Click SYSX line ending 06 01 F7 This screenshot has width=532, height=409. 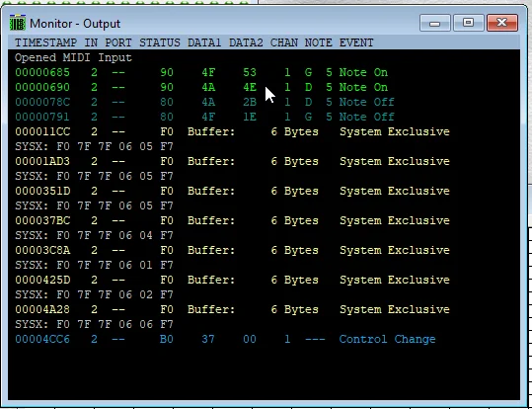pyautogui.click(x=94, y=265)
